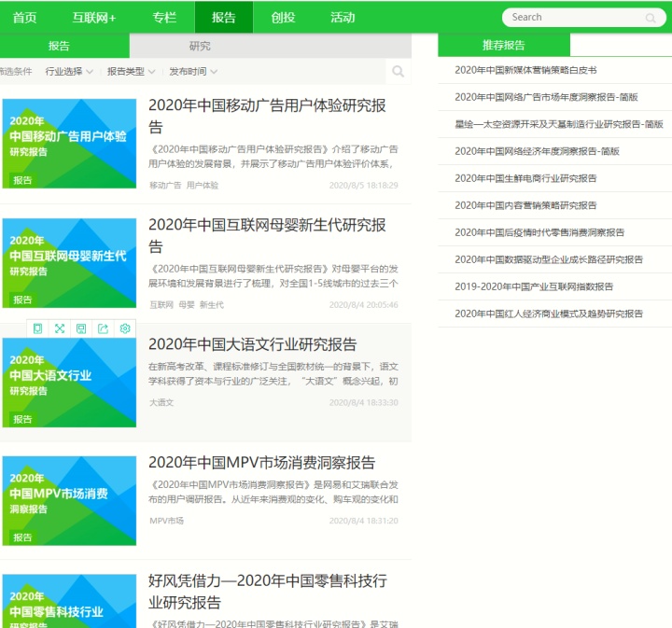Expand the 行业选择 dropdown filter

(69, 72)
